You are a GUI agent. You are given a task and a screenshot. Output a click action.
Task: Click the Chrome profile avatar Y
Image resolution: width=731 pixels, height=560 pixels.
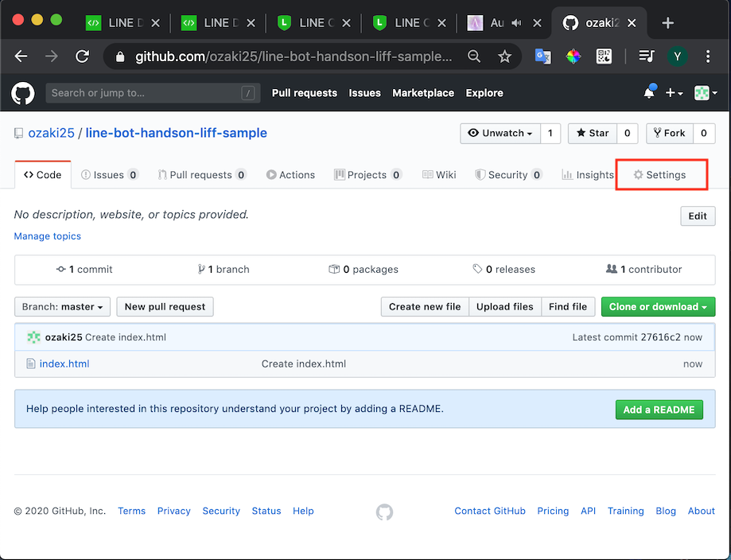point(677,57)
